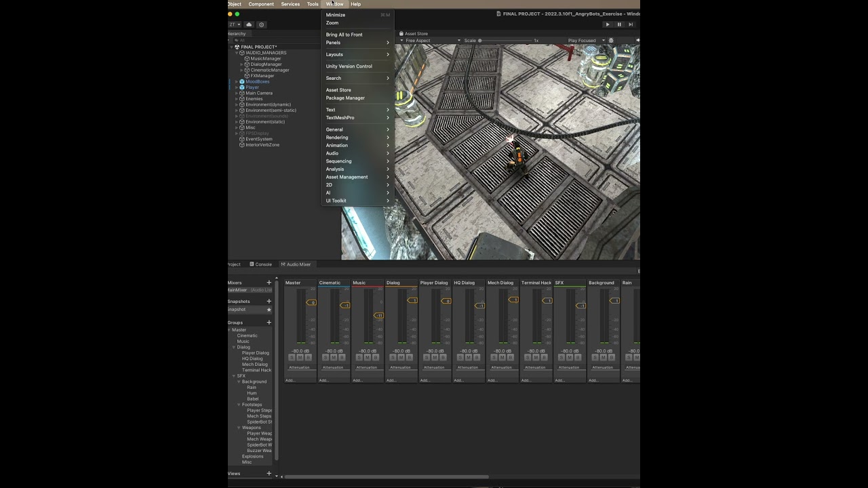Mute the Music channel
The height and width of the screenshot is (488, 868).
tap(368, 357)
